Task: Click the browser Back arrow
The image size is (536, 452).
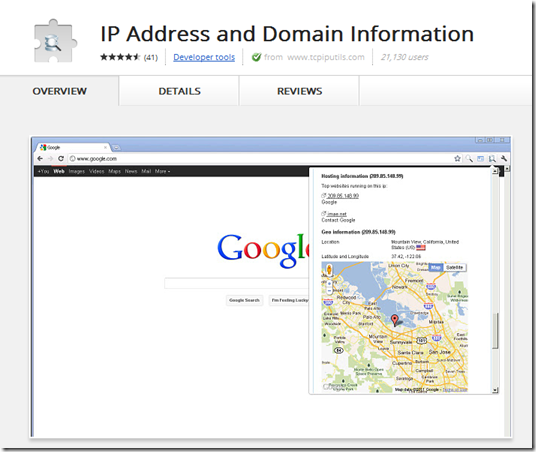Action: (x=40, y=159)
